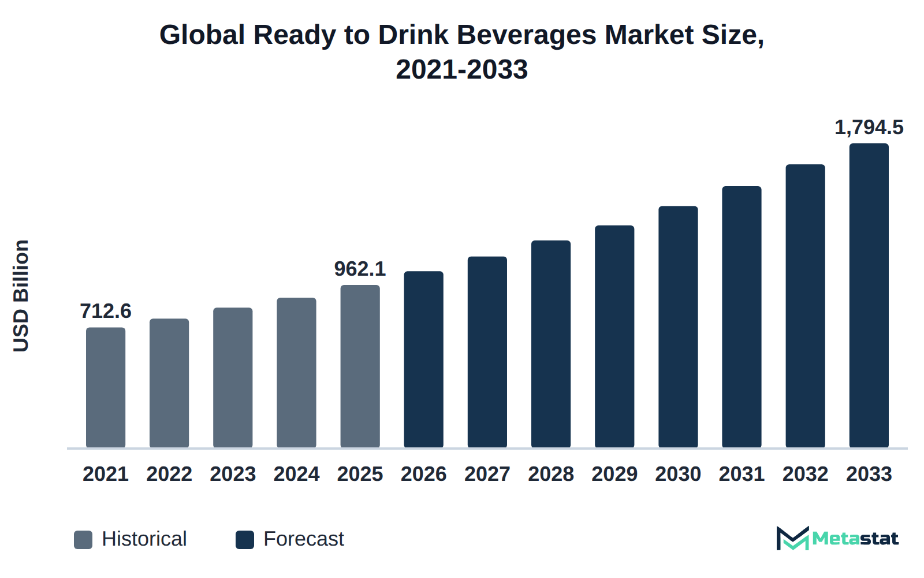Viewport: 924px width, 578px height.
Task: Select the bar for 2024
Action: [x=296, y=372]
